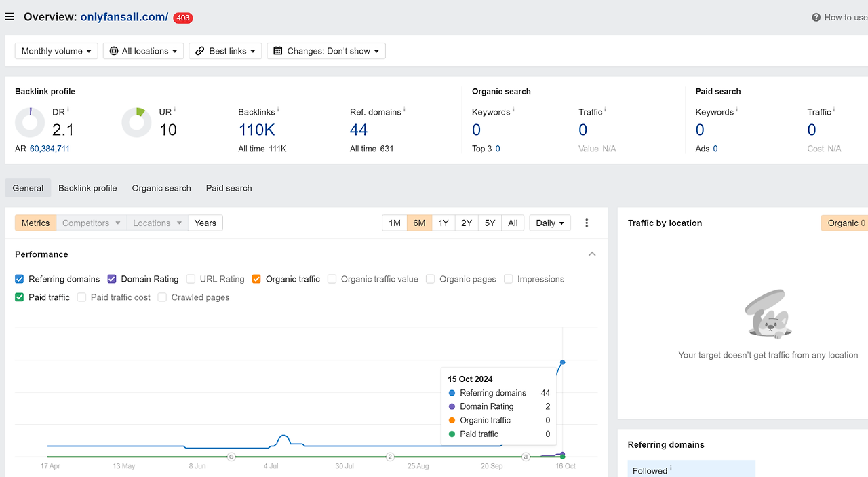Viewport: 868px width, 477px height.
Task: Switch to the General tab
Action: coord(28,188)
